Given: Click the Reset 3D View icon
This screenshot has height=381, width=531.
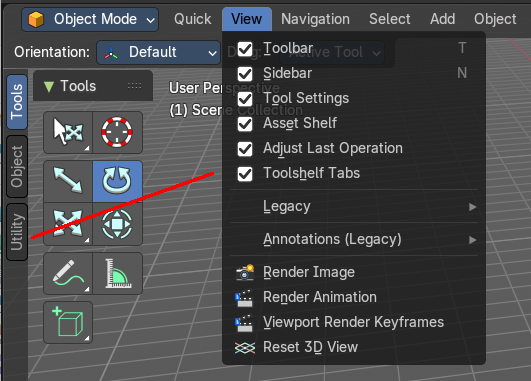Looking at the screenshot, I should 245,347.
